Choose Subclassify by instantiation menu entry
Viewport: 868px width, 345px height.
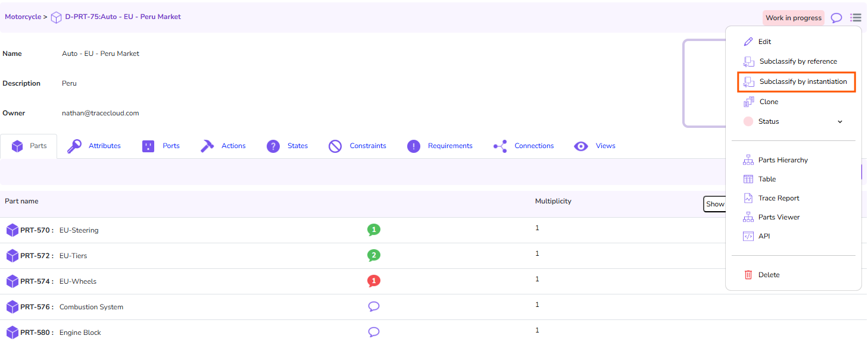pyautogui.click(x=797, y=81)
